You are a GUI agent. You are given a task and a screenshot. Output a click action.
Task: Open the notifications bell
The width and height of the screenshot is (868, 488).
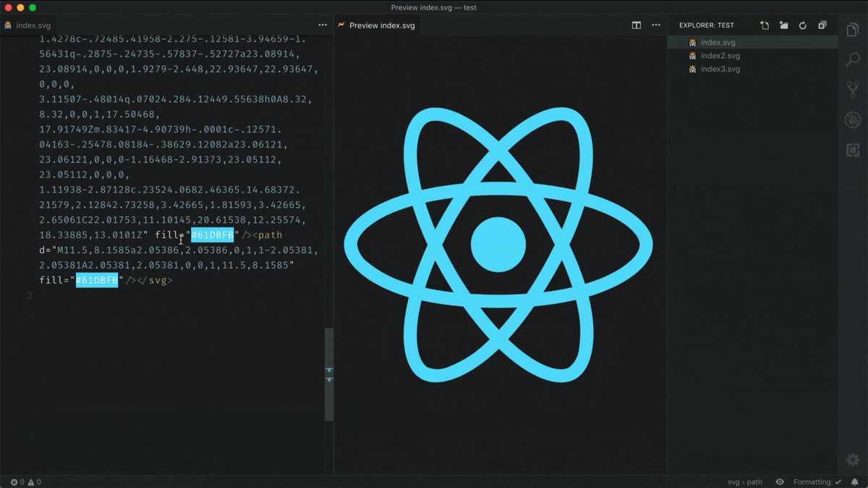coord(856,481)
